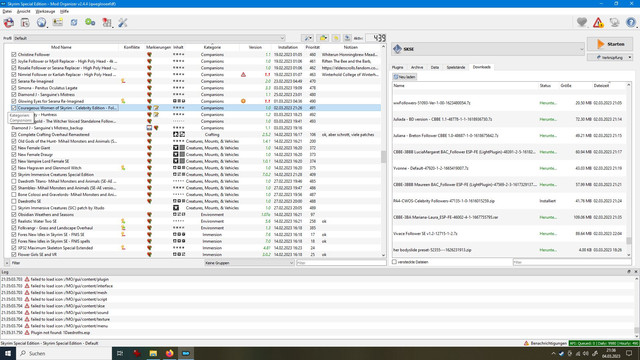Open the Werkzeuge menu
The image size is (640, 360).
click(x=45, y=11)
